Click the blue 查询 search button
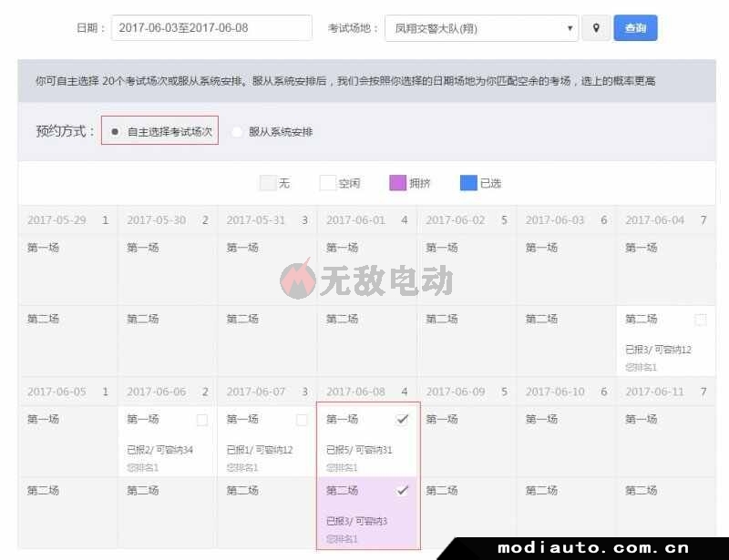 635,28
